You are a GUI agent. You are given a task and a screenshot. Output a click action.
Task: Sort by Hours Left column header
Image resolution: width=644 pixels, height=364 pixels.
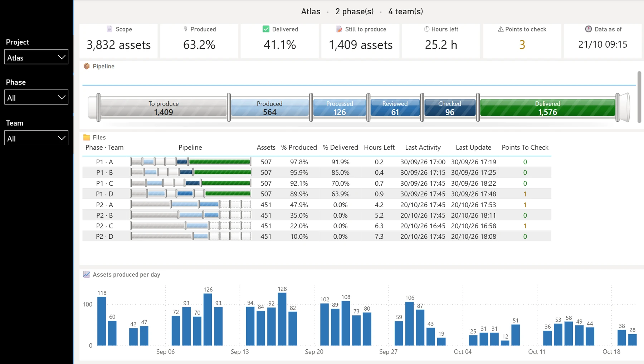tap(379, 147)
